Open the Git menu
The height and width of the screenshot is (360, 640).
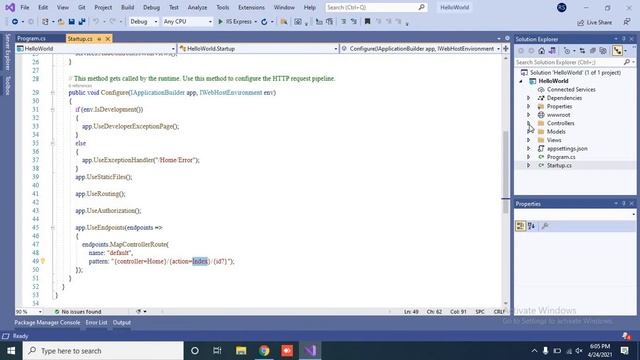click(82, 7)
